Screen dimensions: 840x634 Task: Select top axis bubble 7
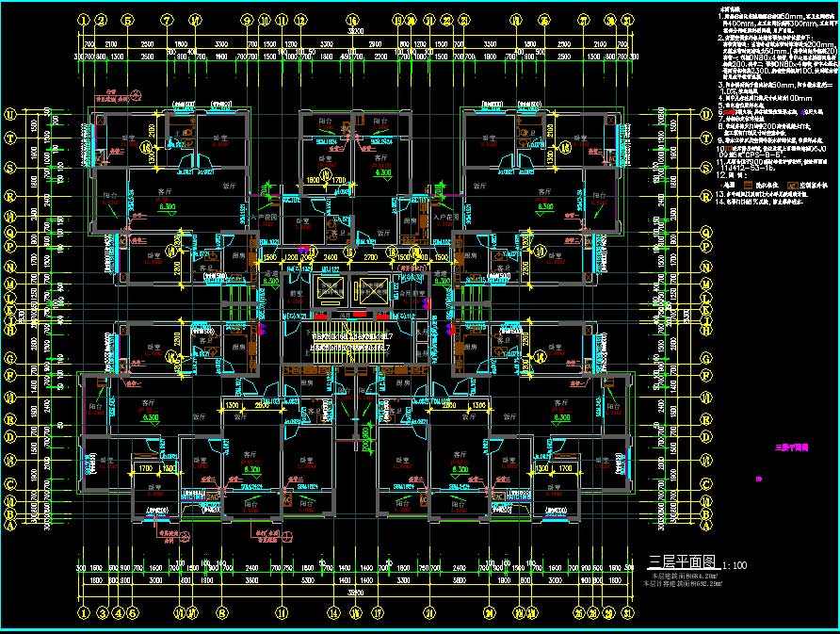click(x=168, y=21)
